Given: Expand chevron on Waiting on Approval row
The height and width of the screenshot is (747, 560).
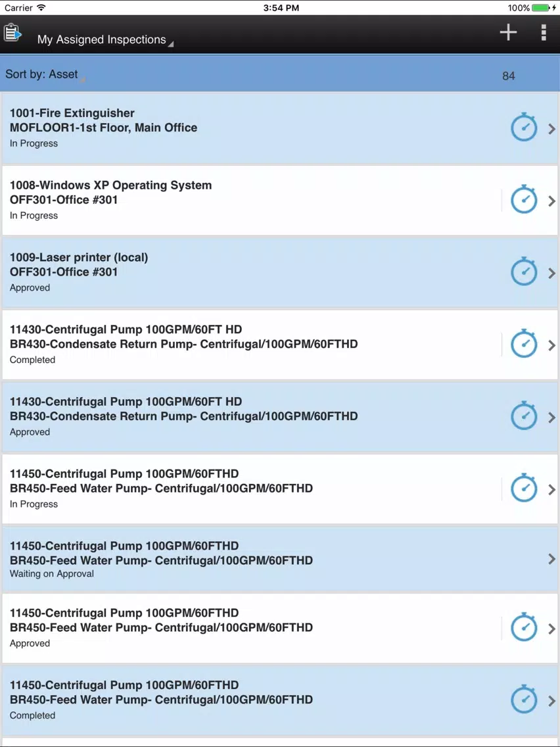Looking at the screenshot, I should click(x=552, y=559).
